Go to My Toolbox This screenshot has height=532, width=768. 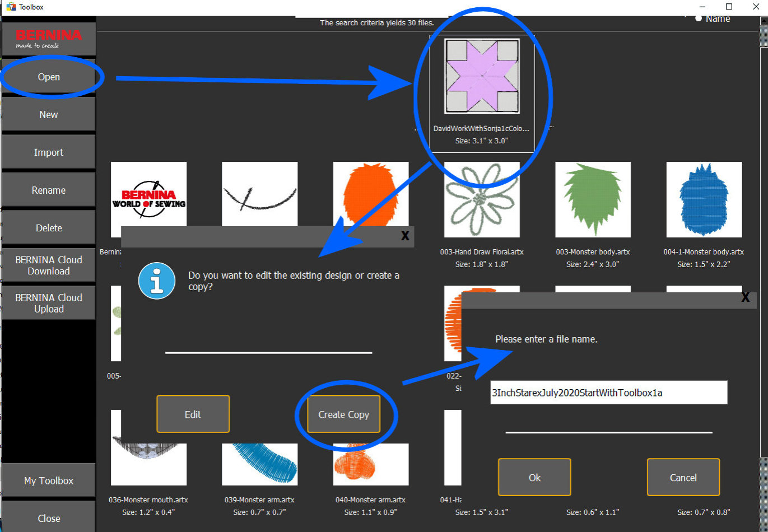(49, 480)
